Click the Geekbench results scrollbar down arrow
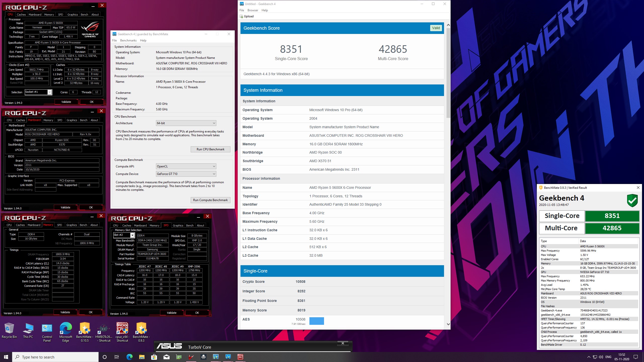644x362 pixels. [448, 324]
